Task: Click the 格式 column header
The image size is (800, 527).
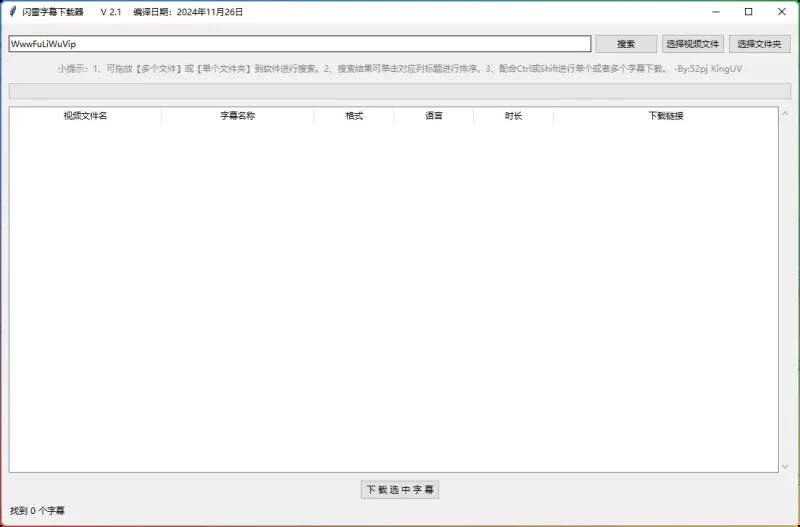Action: point(354,116)
